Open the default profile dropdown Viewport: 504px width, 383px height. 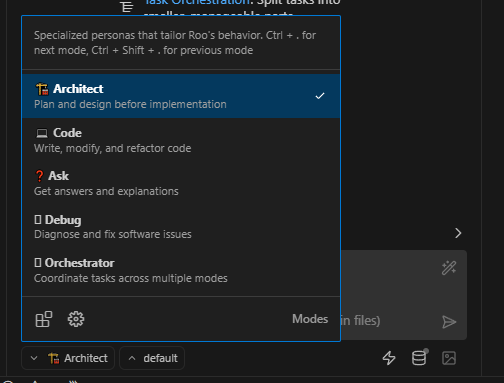click(x=152, y=358)
